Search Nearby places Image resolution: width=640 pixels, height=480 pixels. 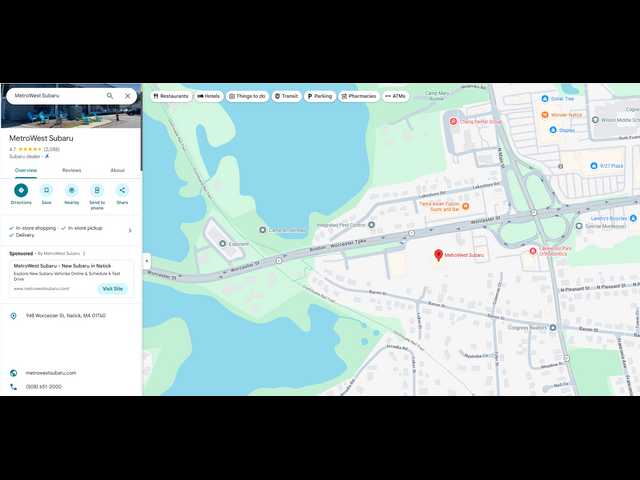72,194
